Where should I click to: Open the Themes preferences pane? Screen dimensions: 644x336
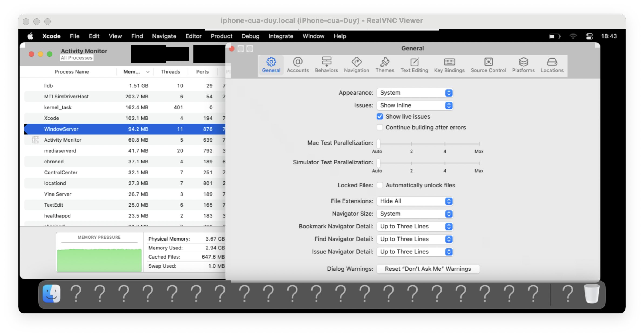pyautogui.click(x=384, y=65)
